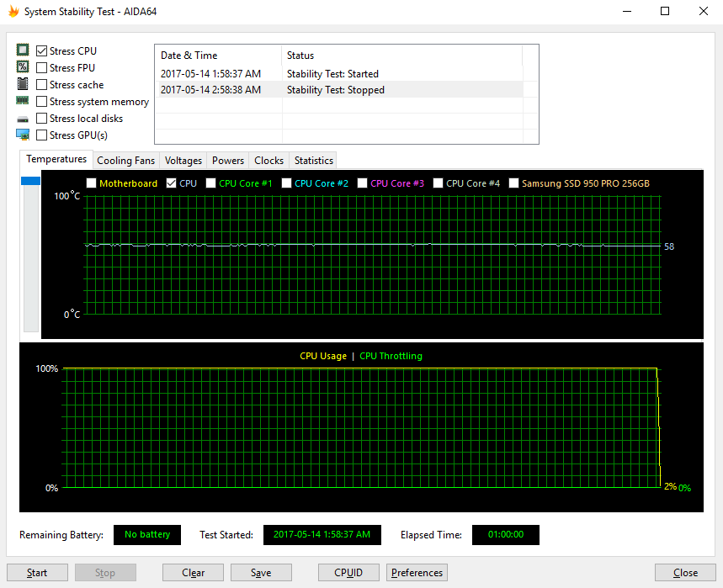Click the CPU chip icon beside Stress CPU

click(x=23, y=51)
